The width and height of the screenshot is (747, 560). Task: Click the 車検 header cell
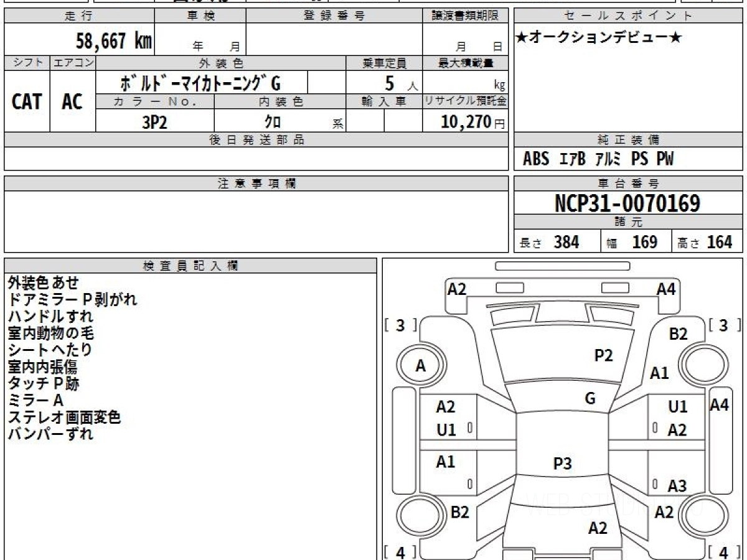[200, 16]
